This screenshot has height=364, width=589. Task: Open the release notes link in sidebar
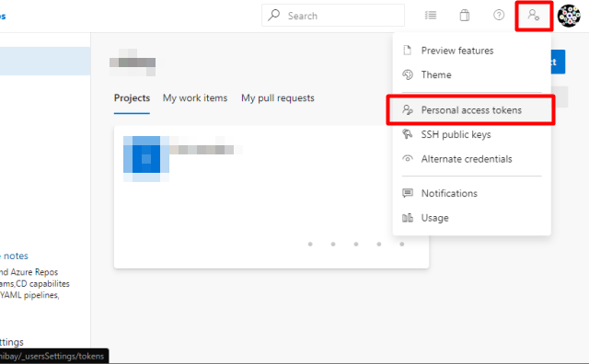click(15, 256)
